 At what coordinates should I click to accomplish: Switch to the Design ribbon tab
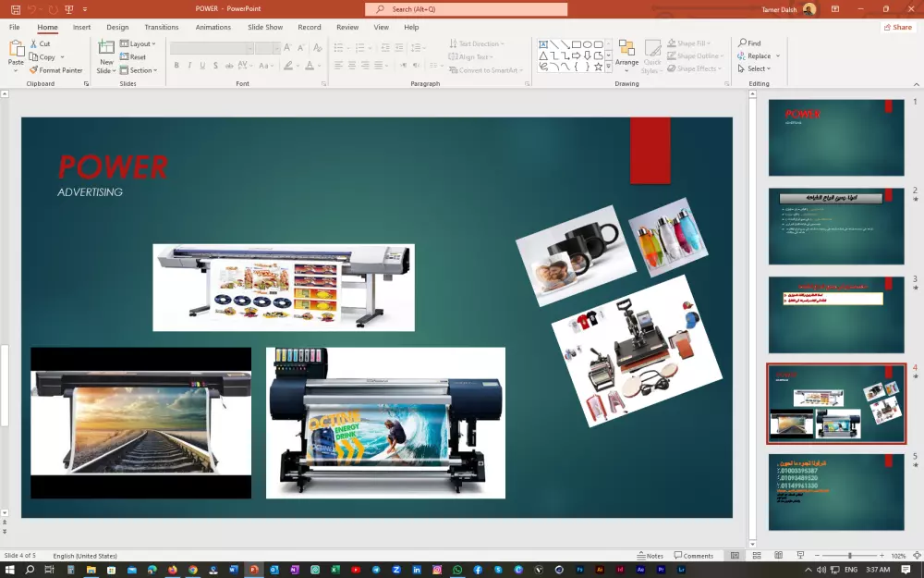pos(117,27)
